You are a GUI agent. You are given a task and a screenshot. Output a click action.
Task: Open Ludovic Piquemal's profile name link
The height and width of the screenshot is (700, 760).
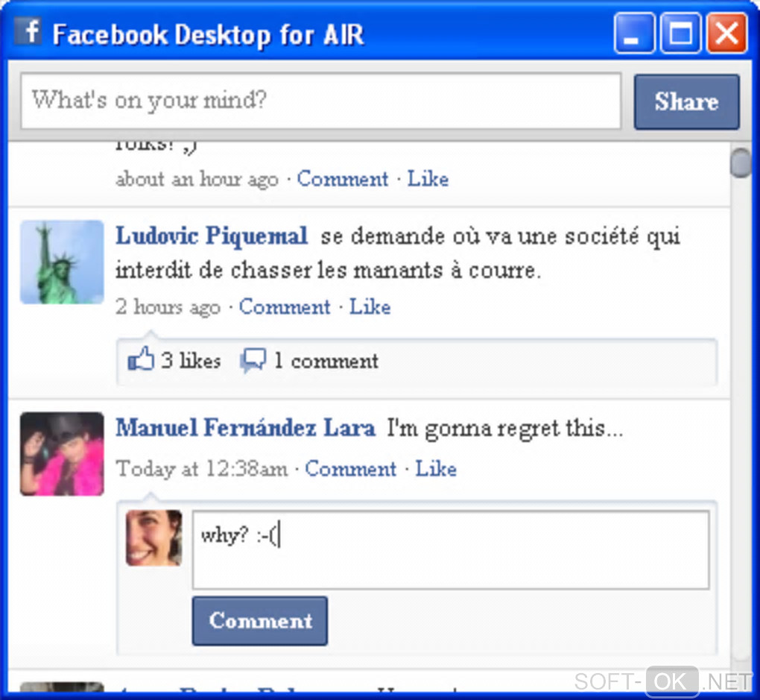[x=212, y=236]
